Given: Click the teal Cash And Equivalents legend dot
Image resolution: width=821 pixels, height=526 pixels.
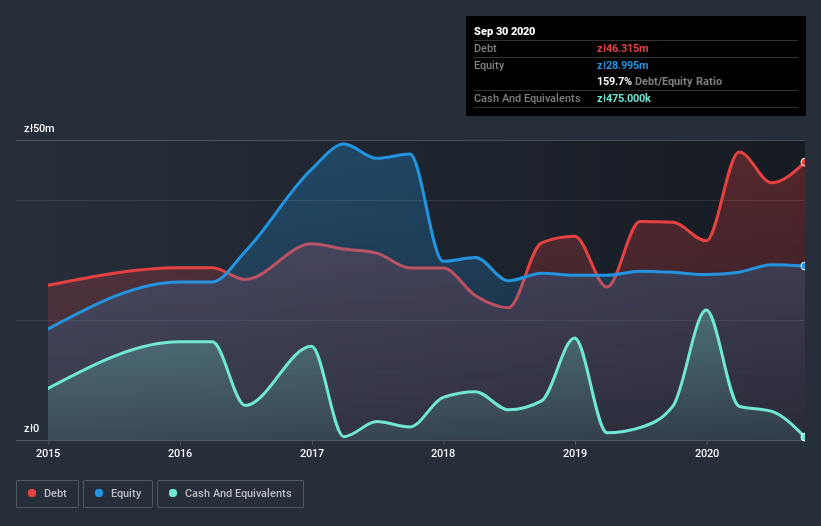Looking at the screenshot, I should point(173,493).
